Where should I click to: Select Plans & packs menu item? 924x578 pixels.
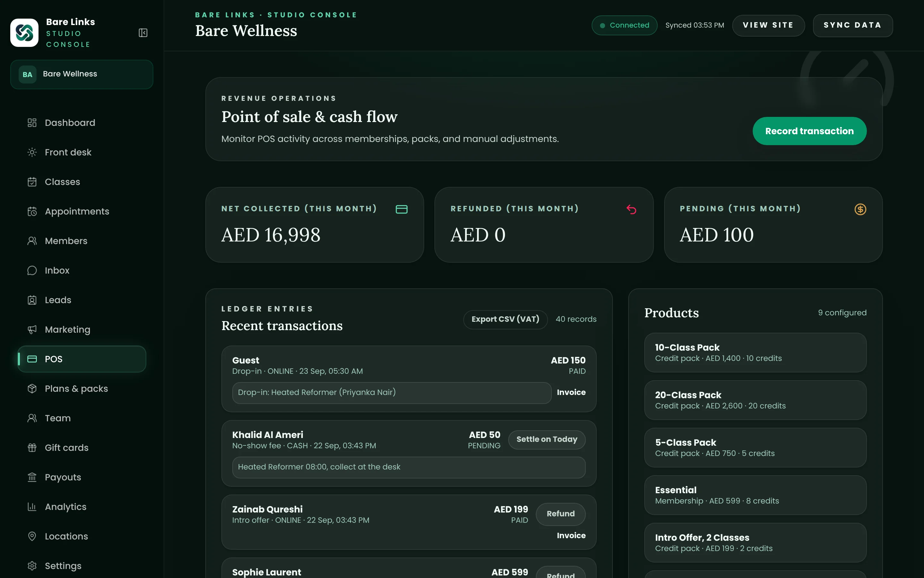point(82,389)
